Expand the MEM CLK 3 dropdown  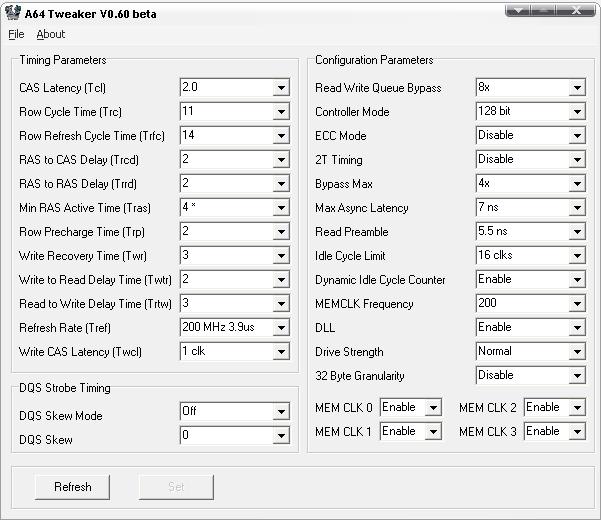click(x=555, y=431)
